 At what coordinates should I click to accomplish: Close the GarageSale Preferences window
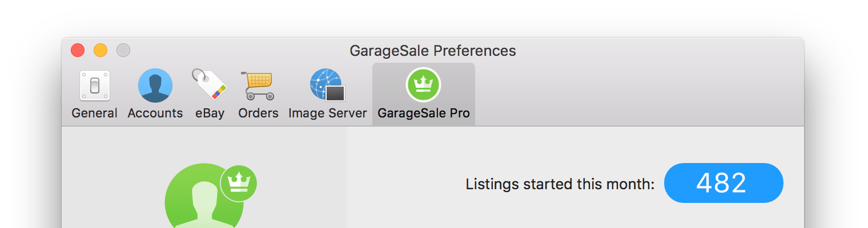[78, 50]
